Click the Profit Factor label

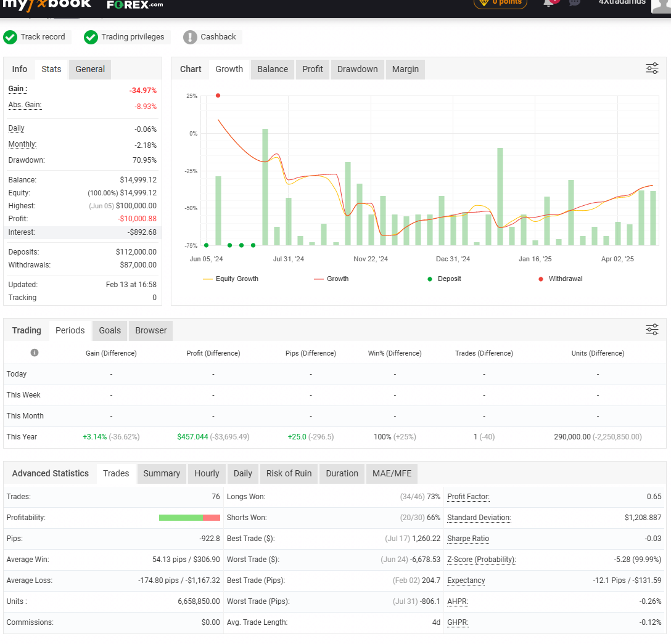point(468,497)
